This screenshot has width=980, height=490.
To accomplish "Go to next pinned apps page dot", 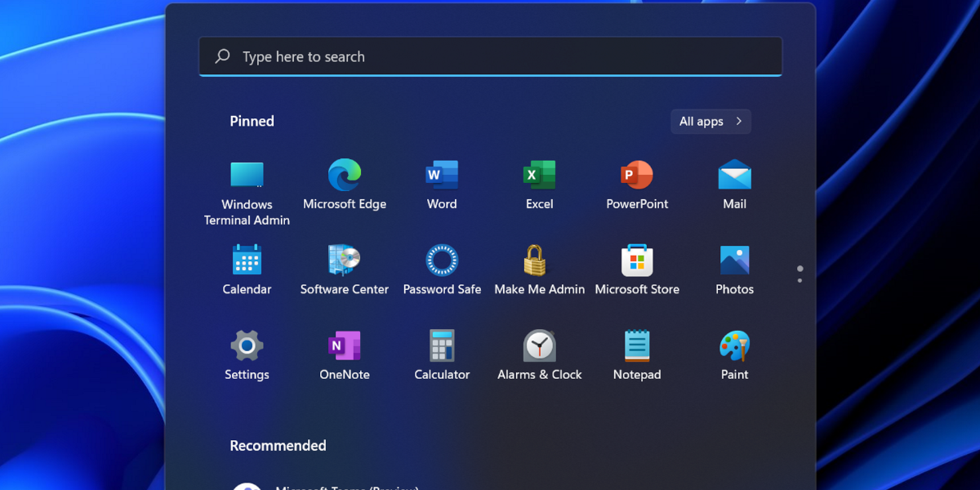I will 800,281.
